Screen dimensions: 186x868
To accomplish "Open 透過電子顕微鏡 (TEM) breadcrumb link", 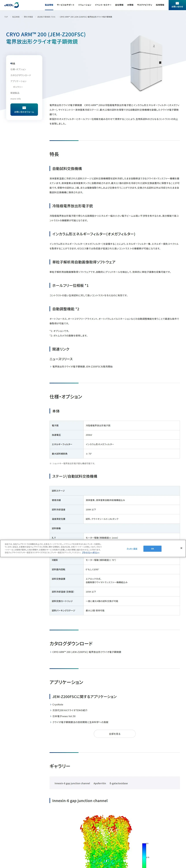I will tap(46, 17).
